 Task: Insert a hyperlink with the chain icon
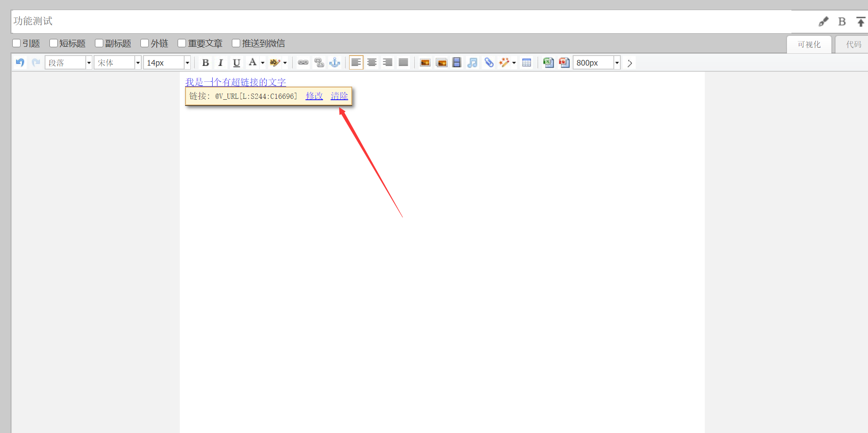[x=303, y=63]
